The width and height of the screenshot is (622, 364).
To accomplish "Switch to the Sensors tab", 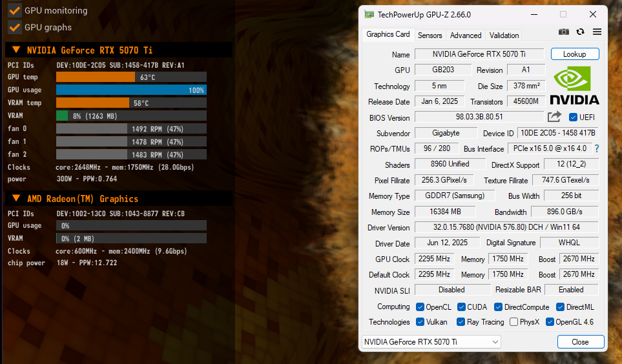I will 430,35.
